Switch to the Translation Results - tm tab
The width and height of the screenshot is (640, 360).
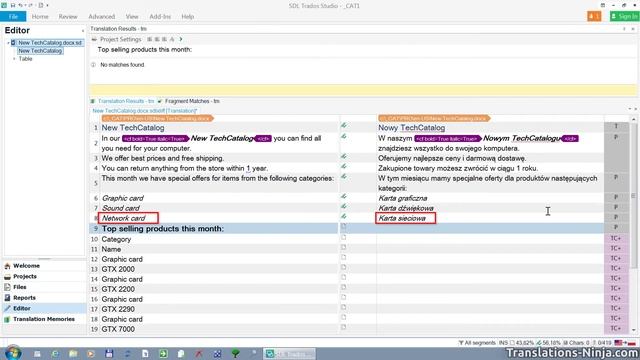122,101
